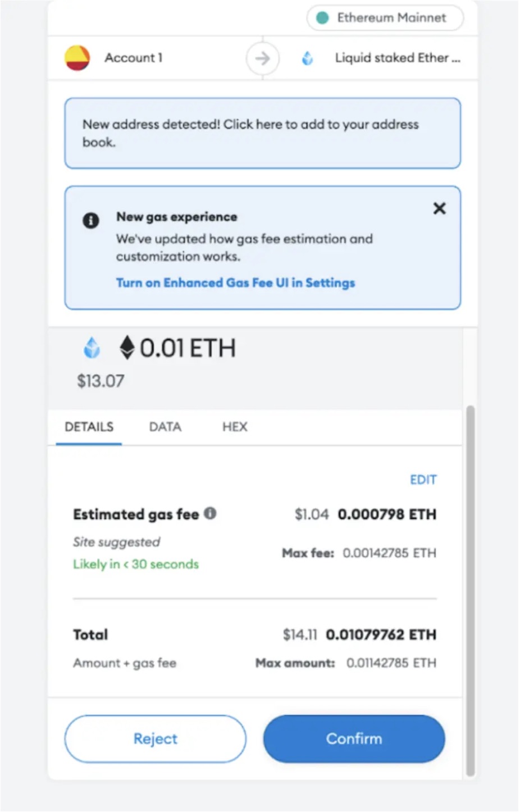Click the info icon in New gas experience banner
Viewport: 520px width, 812px height.
point(91,221)
